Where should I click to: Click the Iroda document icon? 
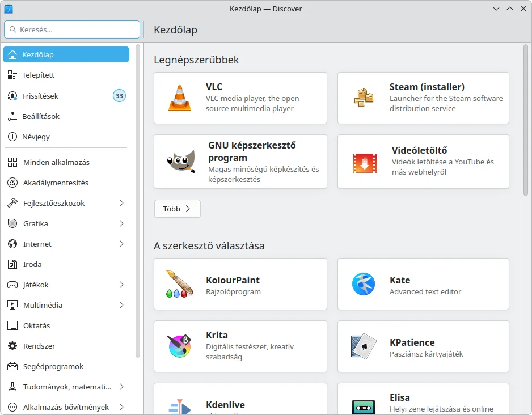coord(12,264)
